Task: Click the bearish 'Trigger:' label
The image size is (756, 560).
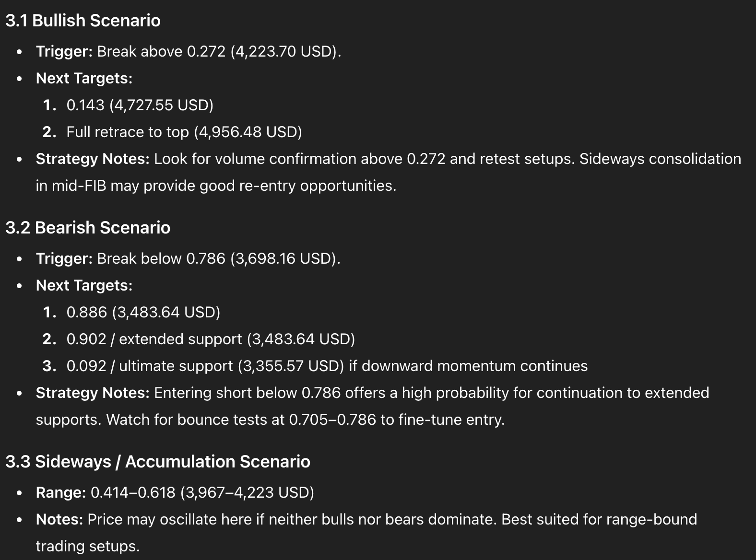Action: [x=64, y=258]
